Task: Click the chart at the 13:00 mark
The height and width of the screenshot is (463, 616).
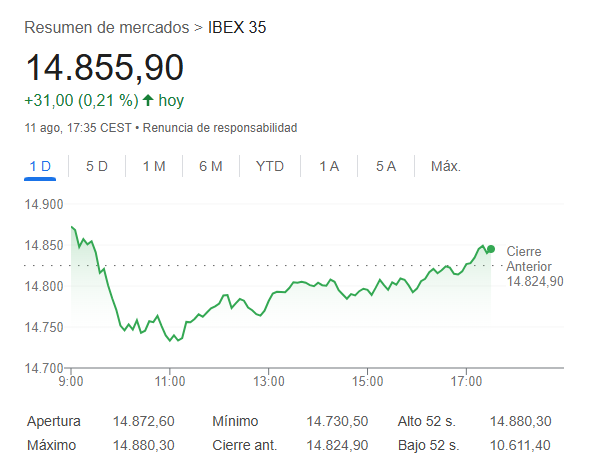Action: point(269,297)
